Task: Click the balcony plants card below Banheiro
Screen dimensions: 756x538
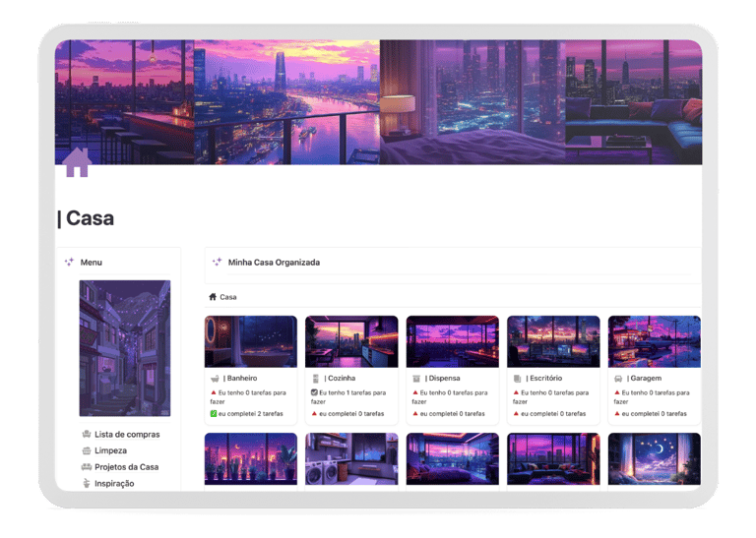Action: tap(251, 458)
